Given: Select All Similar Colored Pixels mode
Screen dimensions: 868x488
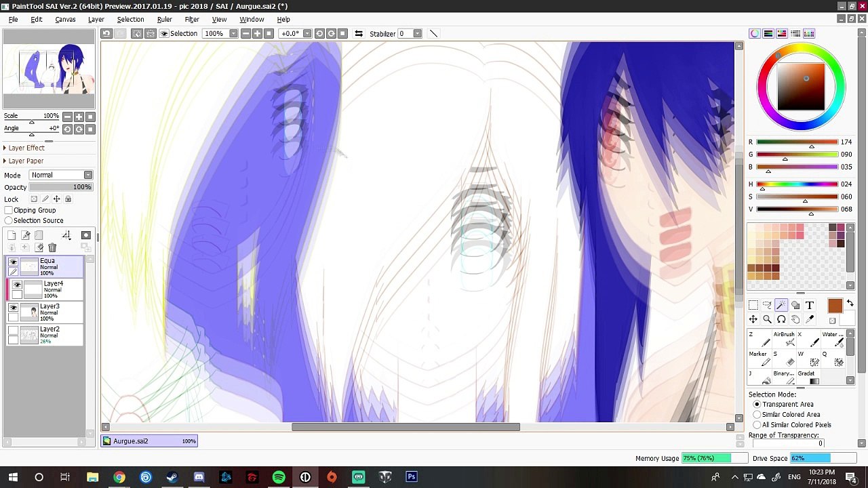Looking at the screenshot, I should 757,425.
